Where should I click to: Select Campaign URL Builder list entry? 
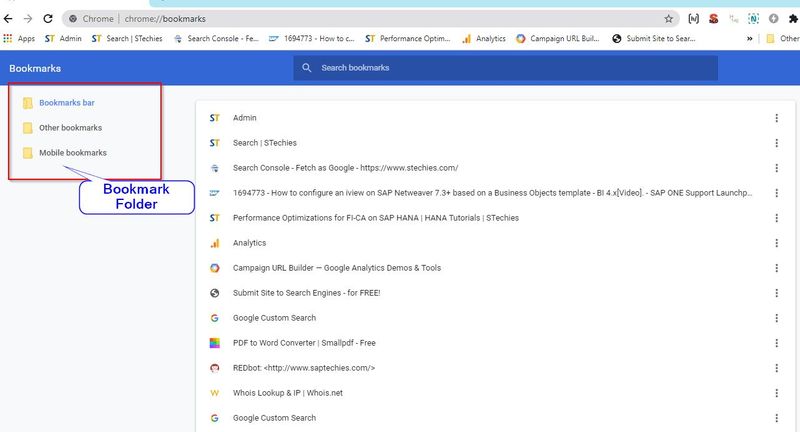(495, 268)
